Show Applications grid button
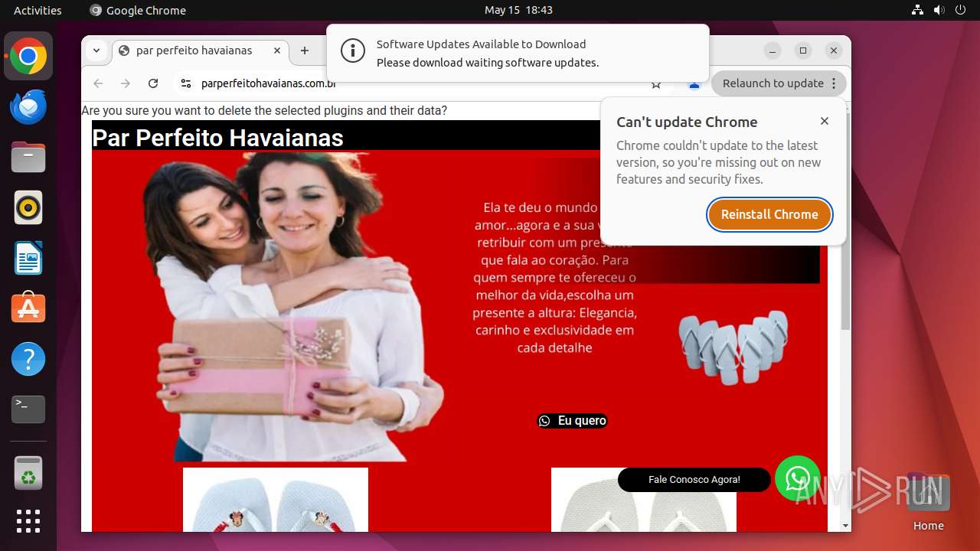The image size is (980, 551). (28, 521)
